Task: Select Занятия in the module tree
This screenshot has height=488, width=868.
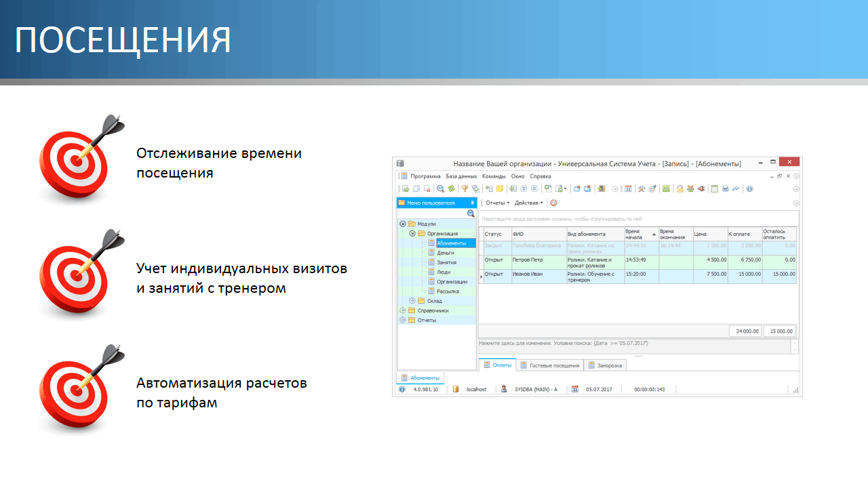Action: coord(446,262)
